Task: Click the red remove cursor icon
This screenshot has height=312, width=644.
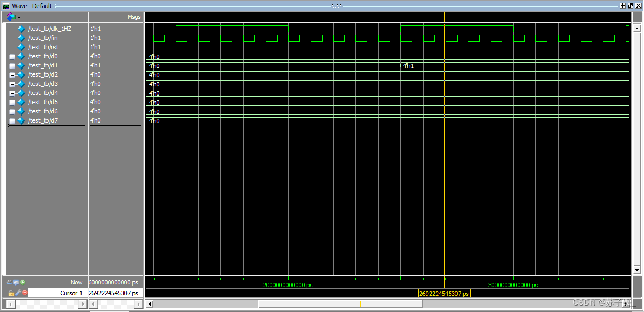Action: point(25,293)
